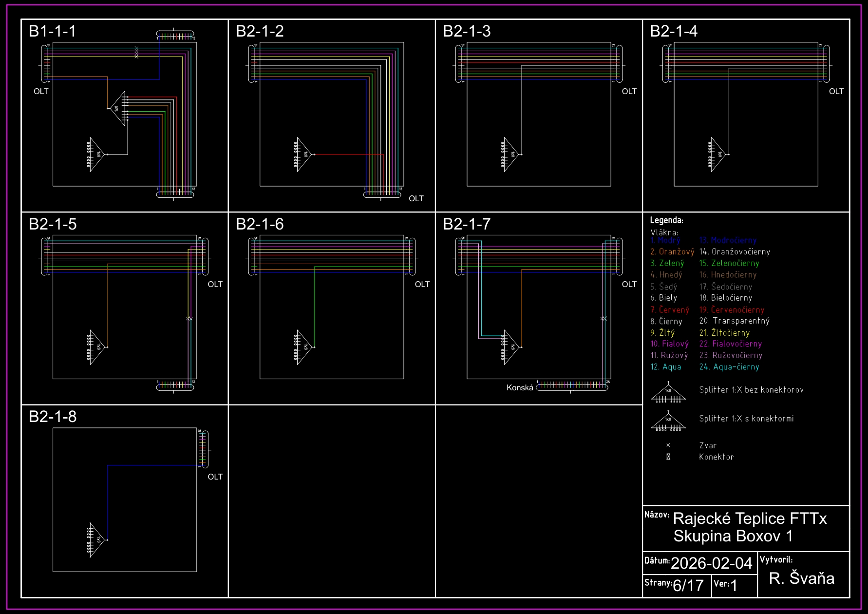Click the page number 6/17 field
Image resolution: width=868 pixels, height=614 pixels.
[688, 585]
